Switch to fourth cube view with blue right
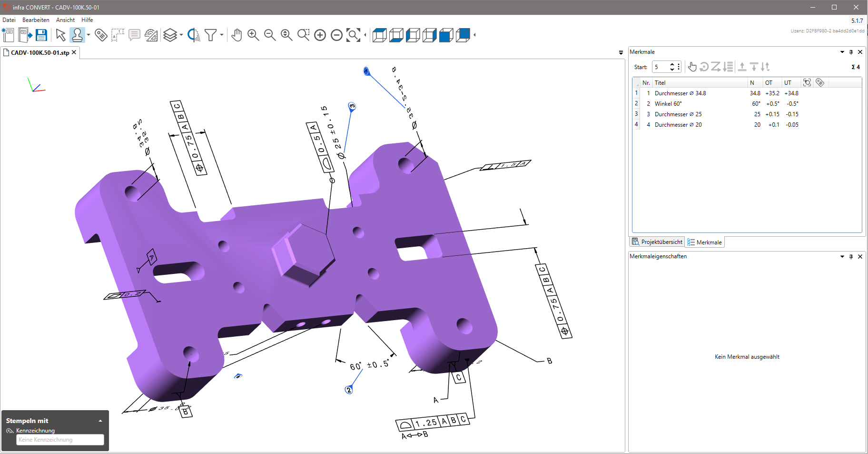Screen dimensions: 868x454 coord(429,35)
